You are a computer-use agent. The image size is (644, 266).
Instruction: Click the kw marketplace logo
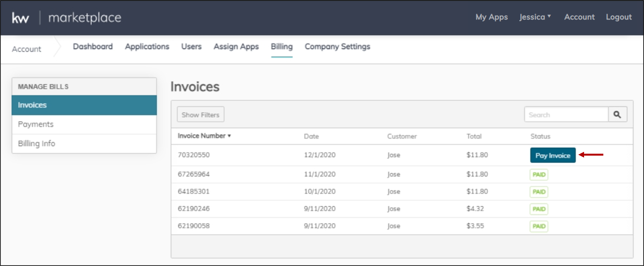click(x=66, y=18)
